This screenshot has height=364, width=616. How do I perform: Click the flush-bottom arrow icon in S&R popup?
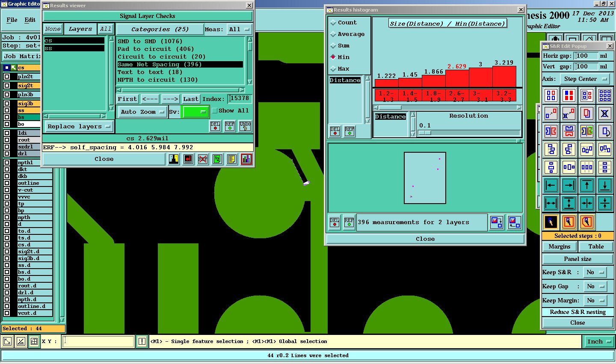[605, 185]
